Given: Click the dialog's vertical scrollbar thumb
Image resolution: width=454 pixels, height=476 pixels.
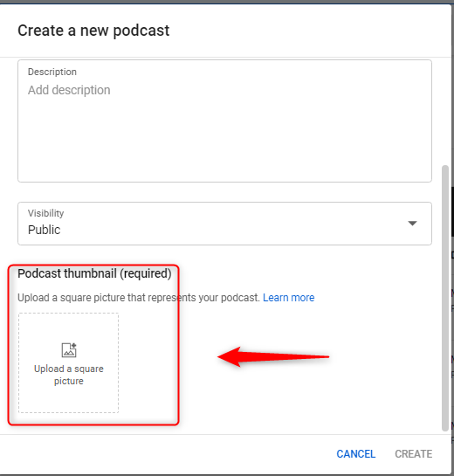Looking at the screenshot, I should pyautogui.click(x=445, y=298).
